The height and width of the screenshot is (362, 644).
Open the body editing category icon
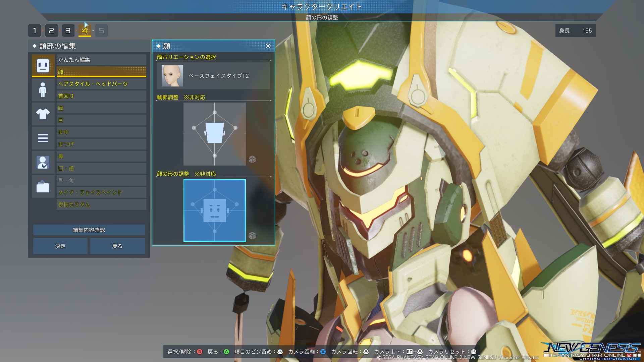[43, 89]
